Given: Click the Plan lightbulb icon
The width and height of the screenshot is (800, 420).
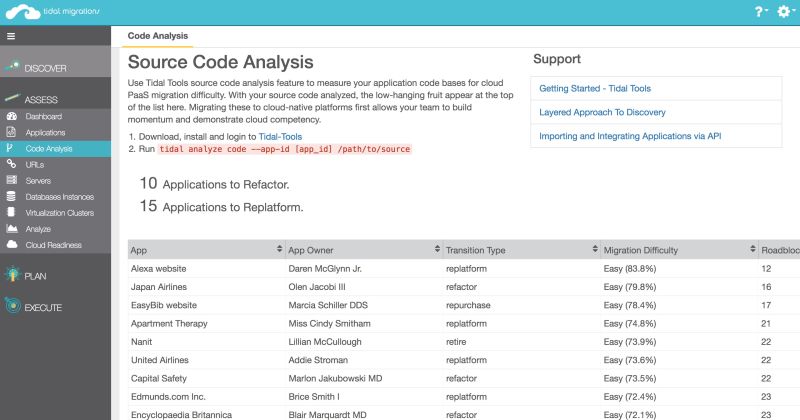Looking at the screenshot, I should (12, 275).
